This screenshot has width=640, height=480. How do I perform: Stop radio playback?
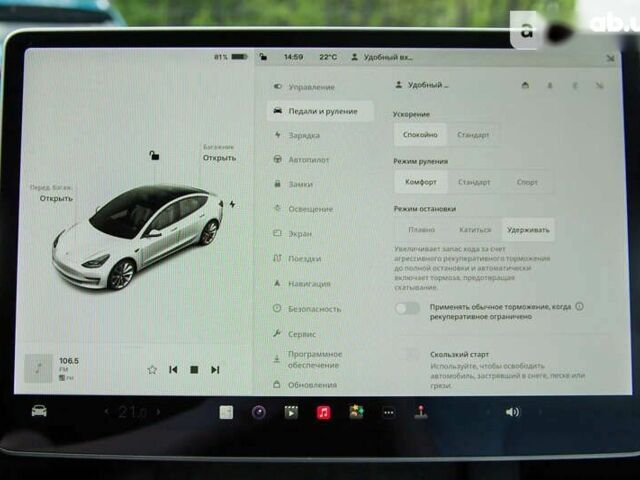click(x=194, y=369)
